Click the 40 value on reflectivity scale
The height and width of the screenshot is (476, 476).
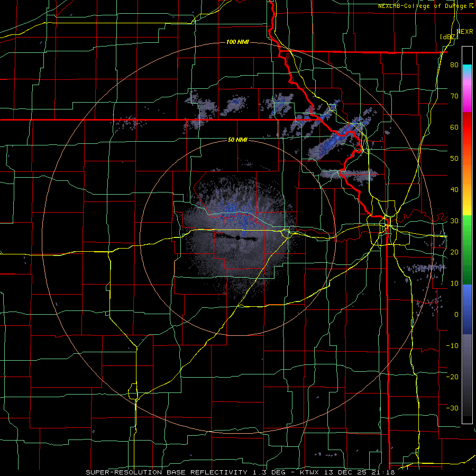(x=454, y=190)
